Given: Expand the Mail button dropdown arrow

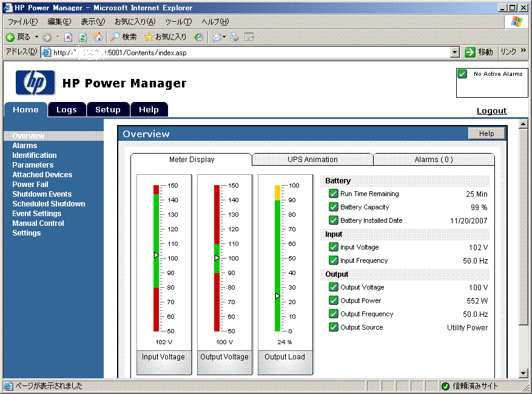Looking at the screenshot, I should tap(224, 36).
